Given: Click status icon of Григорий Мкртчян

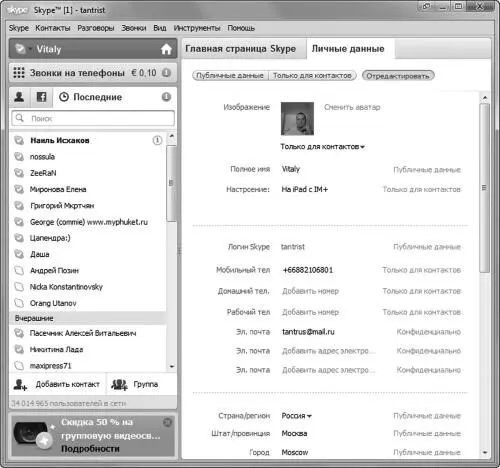Looking at the screenshot, I should pos(19,206).
